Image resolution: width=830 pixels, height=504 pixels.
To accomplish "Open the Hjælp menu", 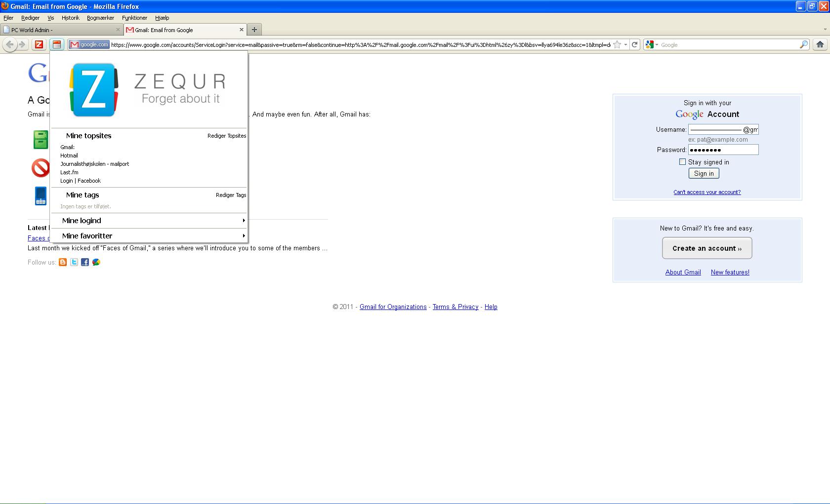I will click(x=162, y=18).
